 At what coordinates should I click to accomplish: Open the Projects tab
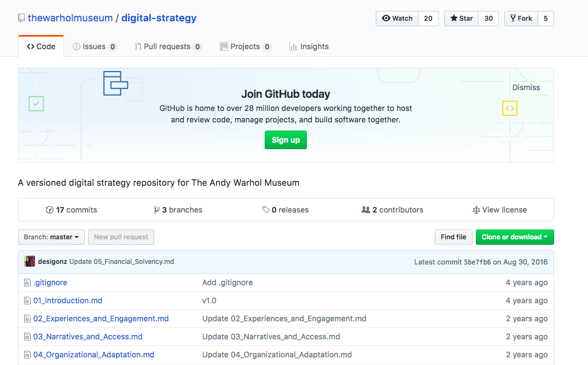coord(246,46)
